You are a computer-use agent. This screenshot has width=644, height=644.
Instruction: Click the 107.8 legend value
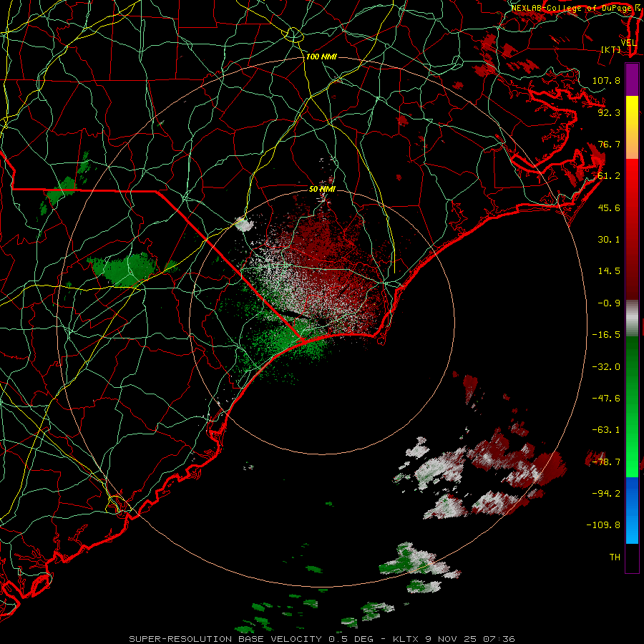click(x=606, y=80)
